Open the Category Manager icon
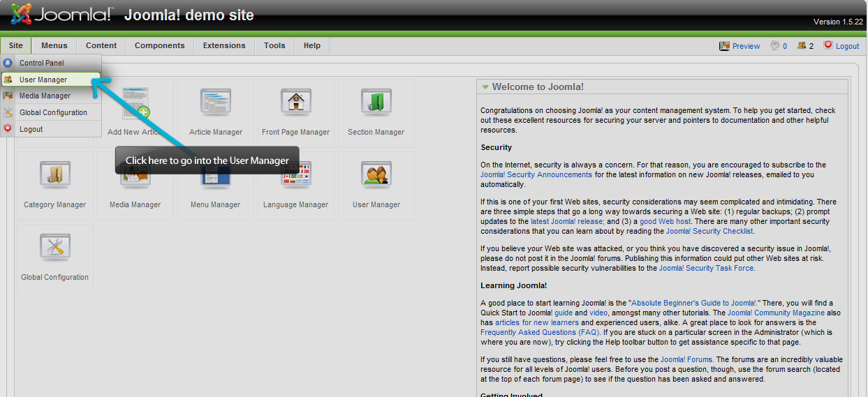Image resolution: width=868 pixels, height=397 pixels. click(x=54, y=175)
